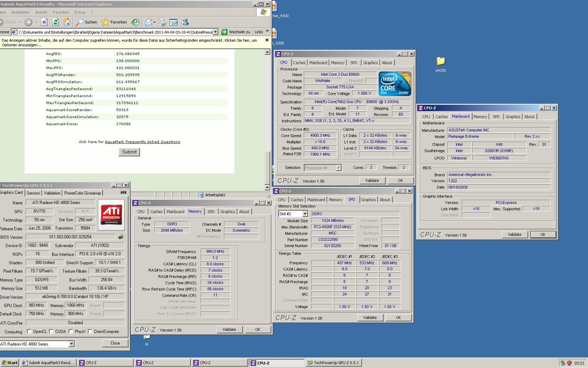Click the ATI Radeon logo in GPU-Z
The height and width of the screenshot is (368, 588).
(x=111, y=215)
